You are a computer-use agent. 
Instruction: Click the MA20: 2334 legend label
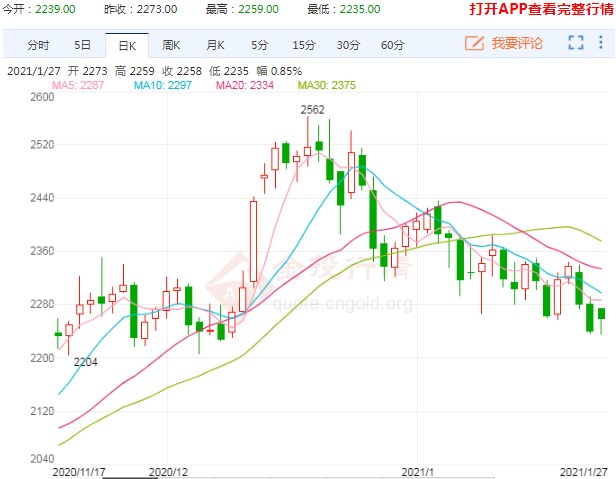coord(245,85)
